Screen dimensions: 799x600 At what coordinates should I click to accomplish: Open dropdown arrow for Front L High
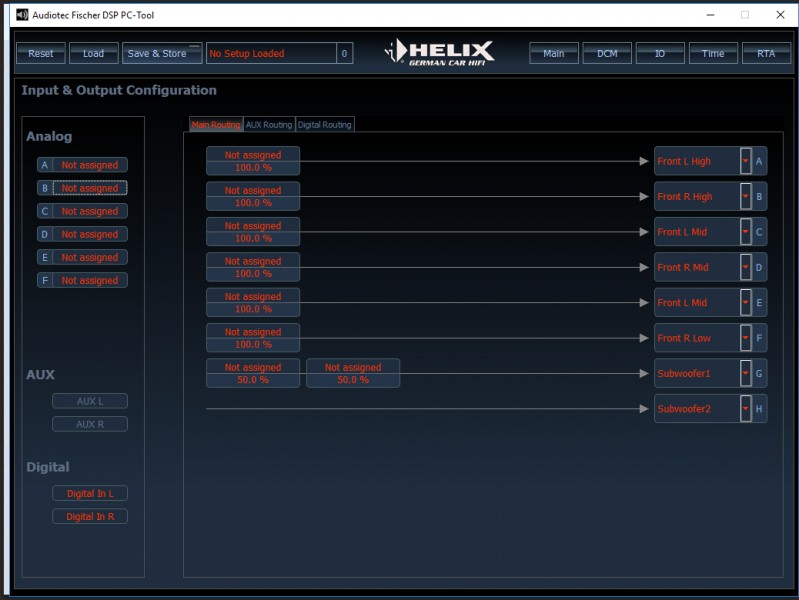[745, 161]
